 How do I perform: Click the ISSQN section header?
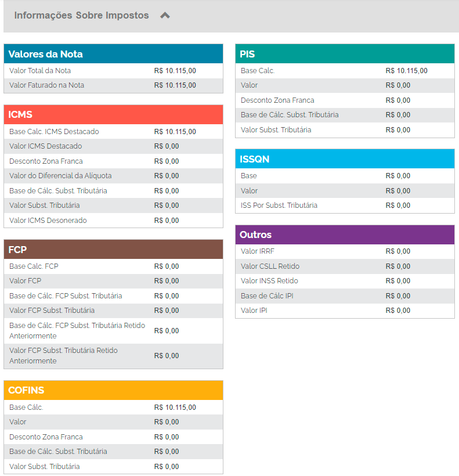tap(345, 159)
